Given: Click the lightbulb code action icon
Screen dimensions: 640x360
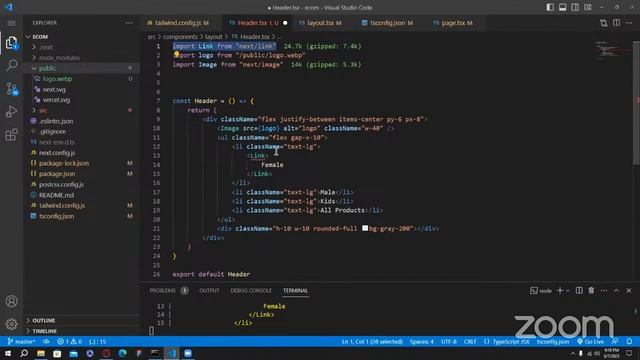Looking at the screenshot, I should click(176, 55).
